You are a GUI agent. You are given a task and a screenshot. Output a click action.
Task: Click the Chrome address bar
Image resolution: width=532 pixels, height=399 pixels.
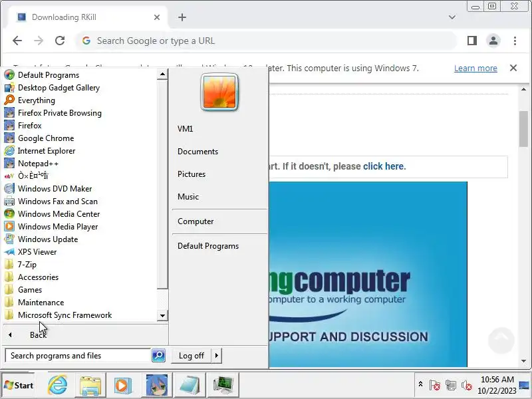click(x=267, y=41)
